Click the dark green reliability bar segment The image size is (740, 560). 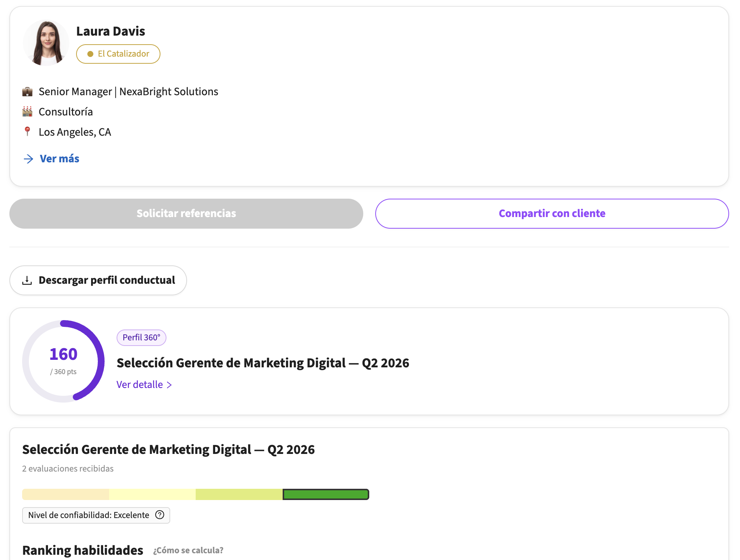[326, 494]
